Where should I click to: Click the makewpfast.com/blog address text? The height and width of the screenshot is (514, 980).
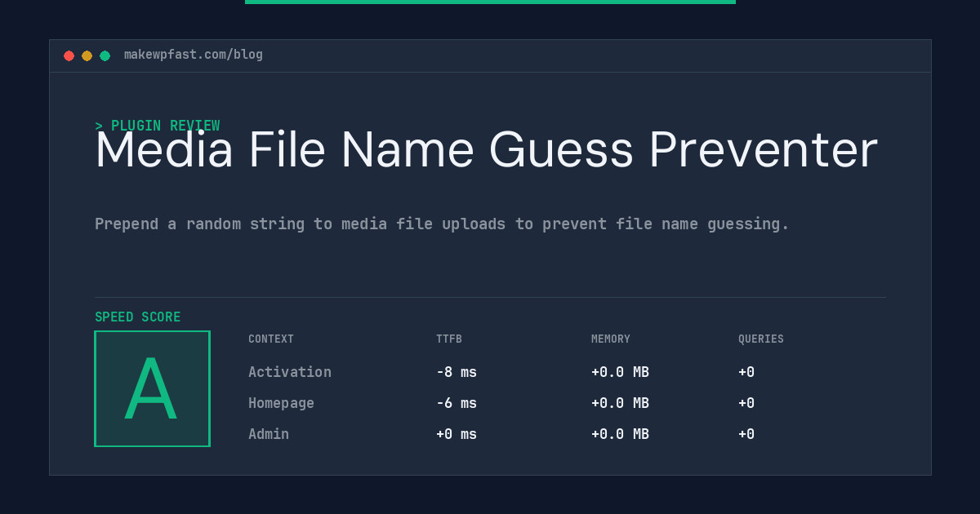pyautogui.click(x=194, y=55)
